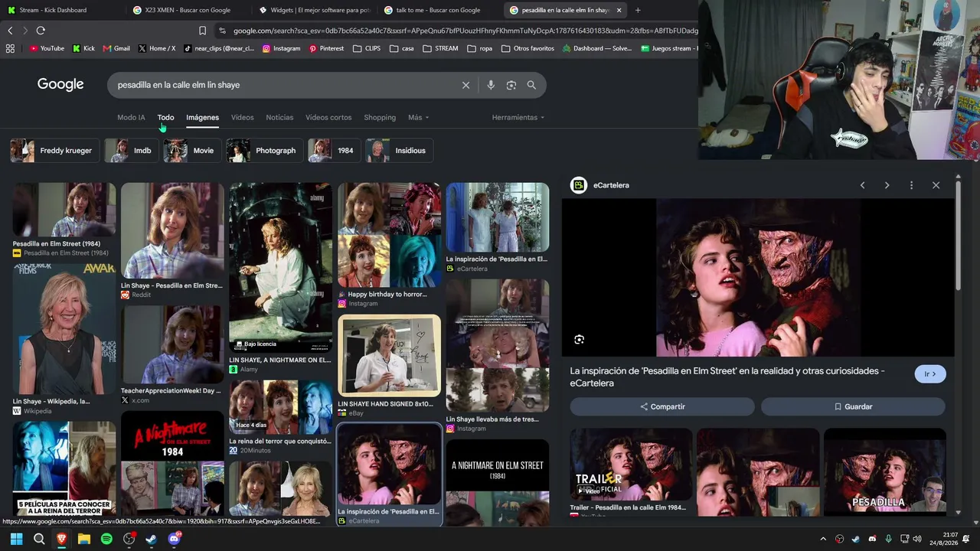Screen dimensions: 980x551
Task: Submit search with the magnifier icon
Action: (531, 85)
